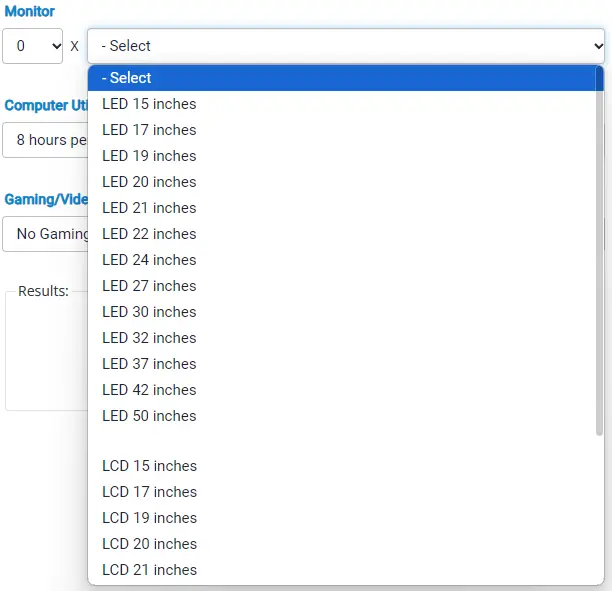Open the Computer Utilization hours dropdown
612x591 pixels.
click(45, 140)
